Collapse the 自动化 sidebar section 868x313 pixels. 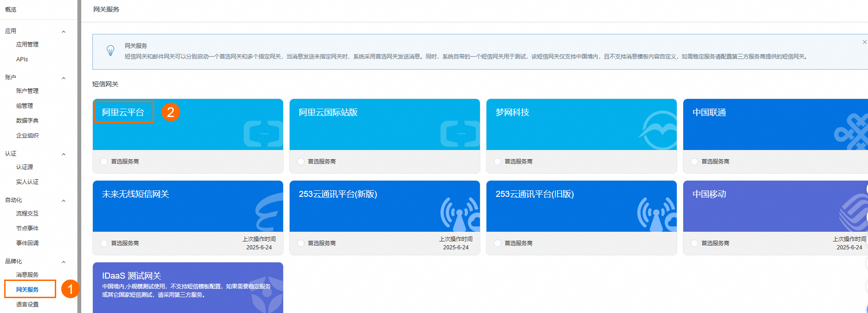point(64,201)
